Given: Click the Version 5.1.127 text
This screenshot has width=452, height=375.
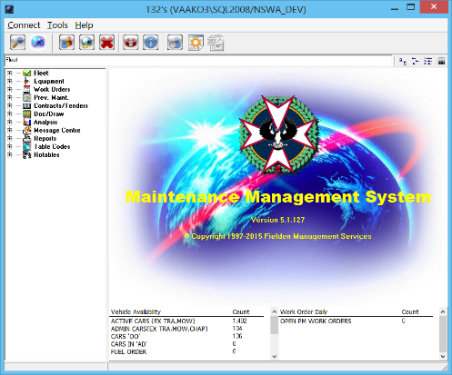Looking at the screenshot, I should [278, 220].
